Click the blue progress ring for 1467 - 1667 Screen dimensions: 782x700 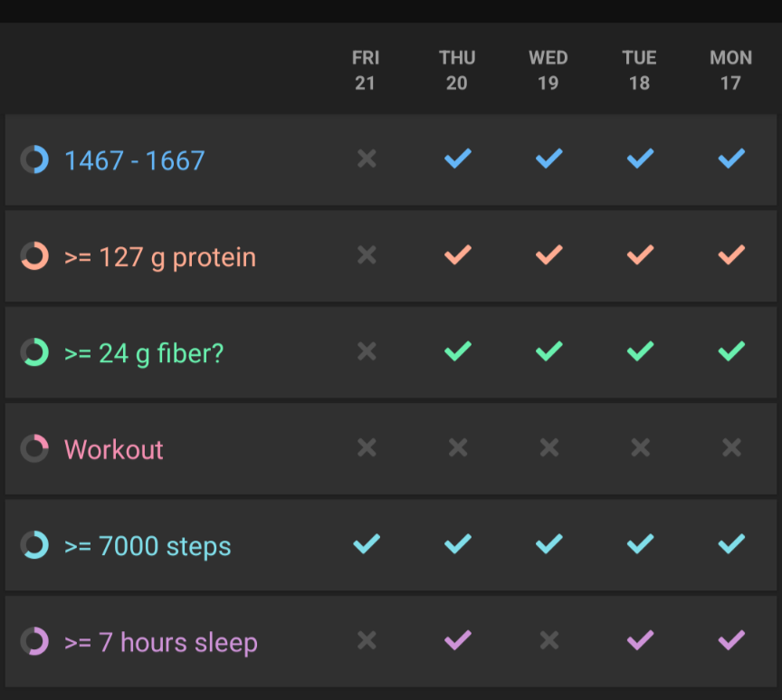[x=34, y=160]
